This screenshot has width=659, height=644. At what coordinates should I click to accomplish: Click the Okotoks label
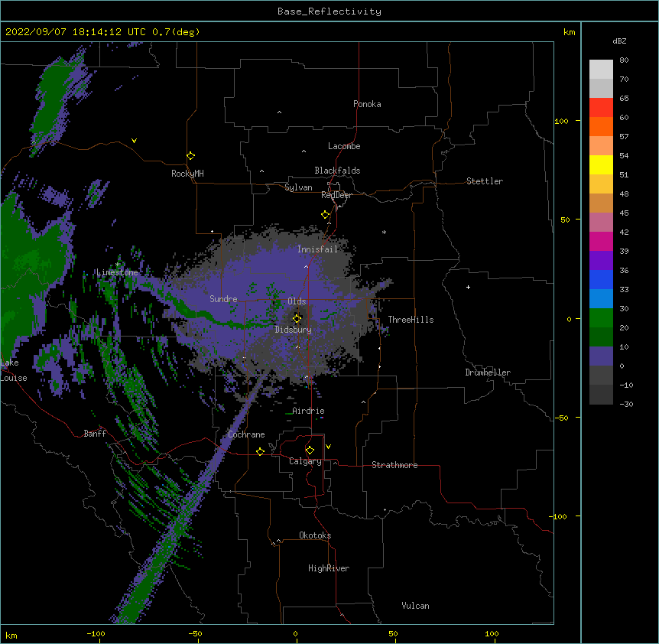pos(315,535)
